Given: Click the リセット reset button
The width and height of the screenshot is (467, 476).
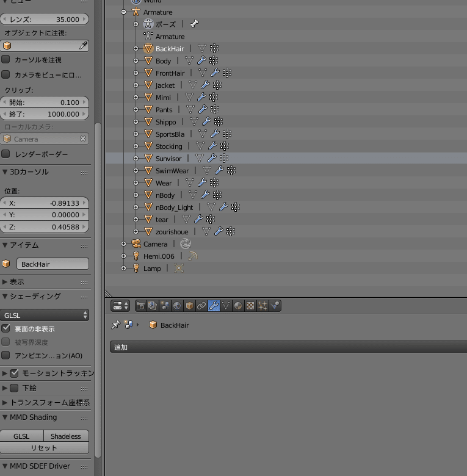Looking at the screenshot, I should (45, 448).
